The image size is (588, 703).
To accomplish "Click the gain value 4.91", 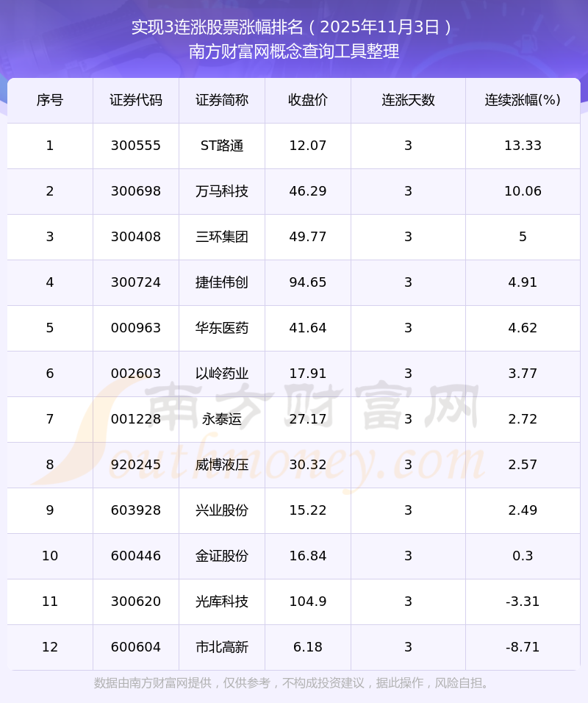I will pos(523,282).
